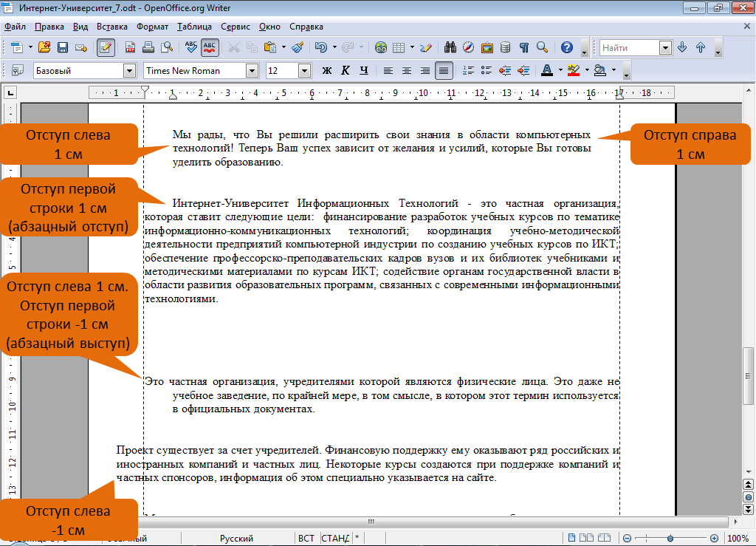This screenshot has width=756, height=546.
Task: Align text left
Action: tap(388, 70)
